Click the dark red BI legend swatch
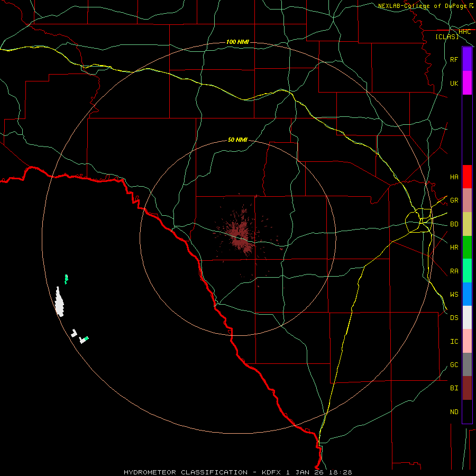 pyautogui.click(x=467, y=388)
